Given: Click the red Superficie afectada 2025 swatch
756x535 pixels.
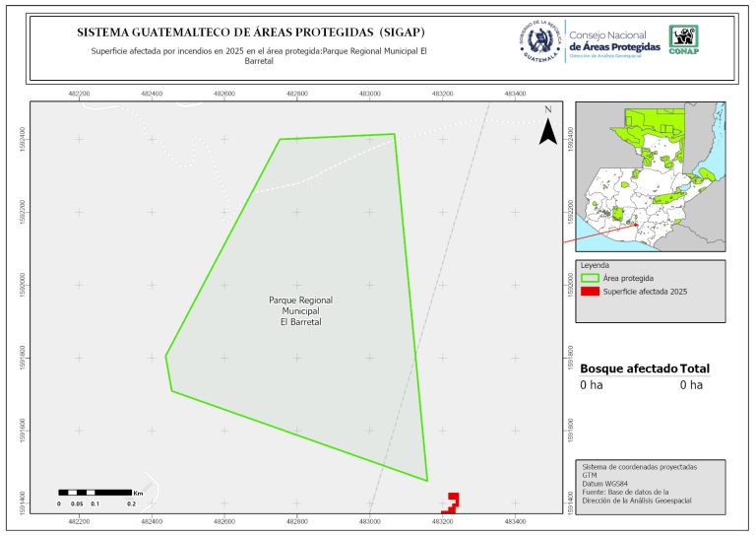Looking at the screenshot, I should pos(590,292).
